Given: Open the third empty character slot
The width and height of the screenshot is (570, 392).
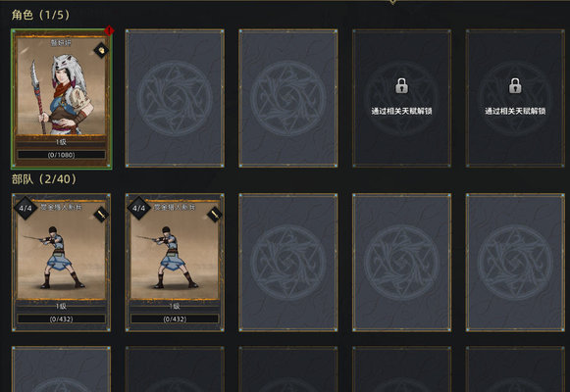Looking at the screenshot, I should [288, 98].
